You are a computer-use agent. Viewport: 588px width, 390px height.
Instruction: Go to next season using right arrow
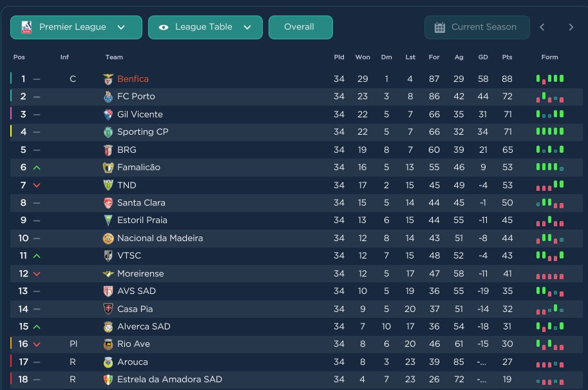point(571,27)
